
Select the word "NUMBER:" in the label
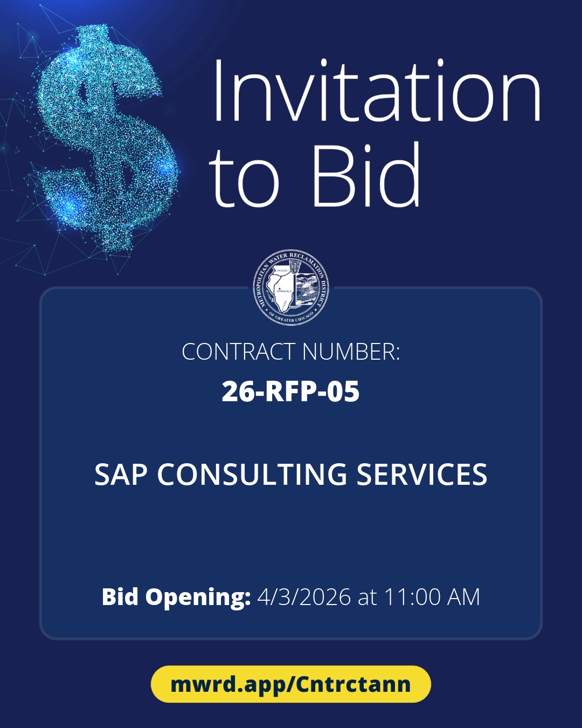[351, 352]
